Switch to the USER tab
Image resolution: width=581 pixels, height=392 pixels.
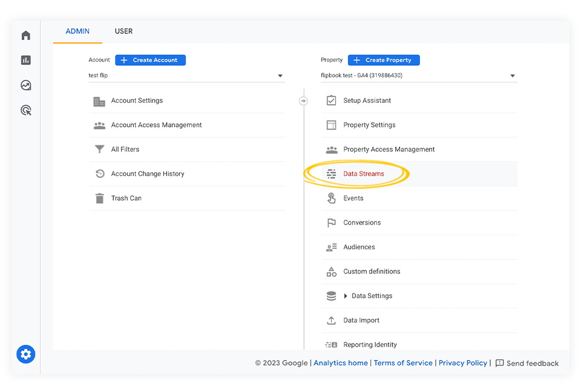[123, 31]
